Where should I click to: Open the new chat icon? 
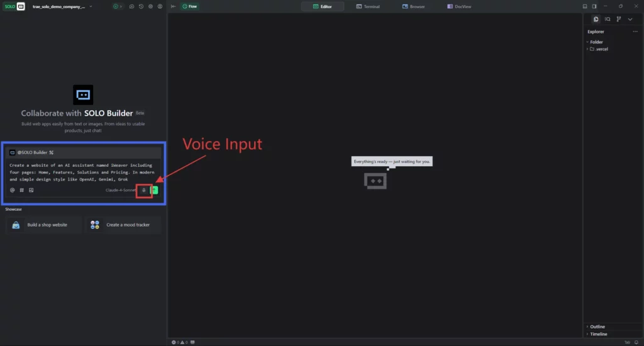[x=131, y=6]
